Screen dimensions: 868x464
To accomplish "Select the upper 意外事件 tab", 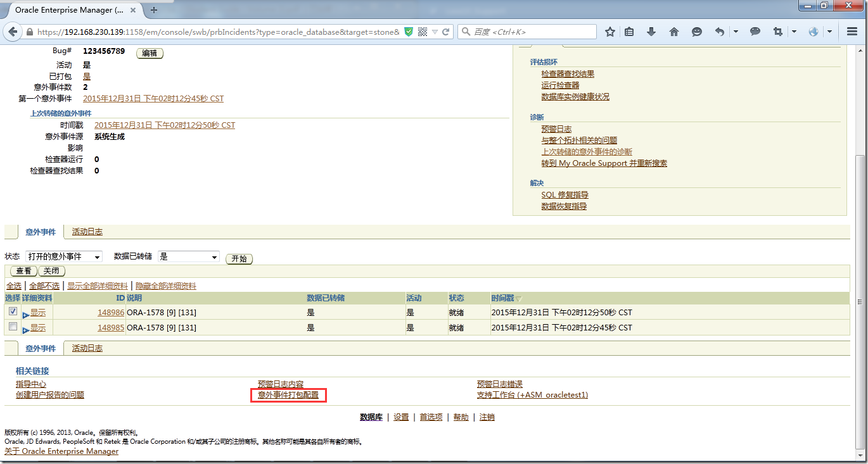I will (x=41, y=232).
